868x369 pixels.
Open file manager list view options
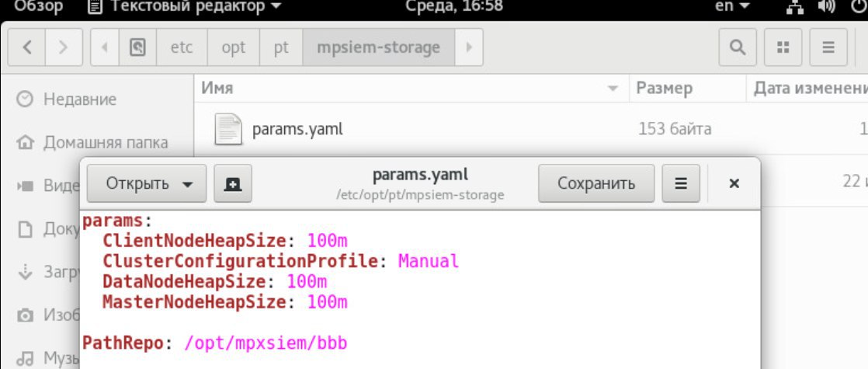coord(828,47)
